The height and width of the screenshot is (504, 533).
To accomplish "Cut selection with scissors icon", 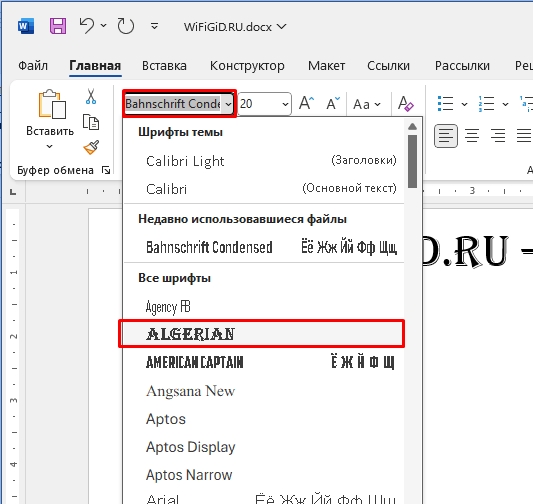I will click(x=91, y=96).
